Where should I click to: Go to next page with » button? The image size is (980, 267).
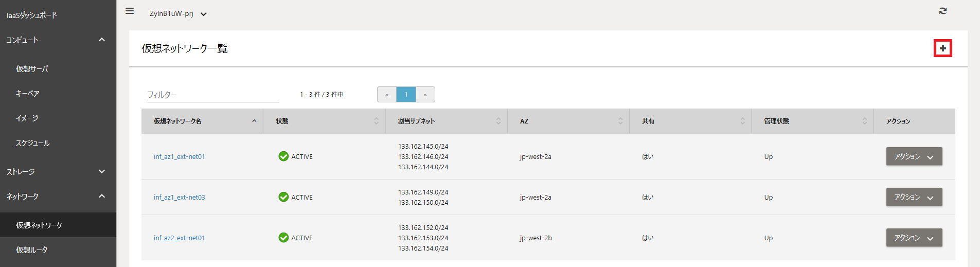tap(425, 95)
